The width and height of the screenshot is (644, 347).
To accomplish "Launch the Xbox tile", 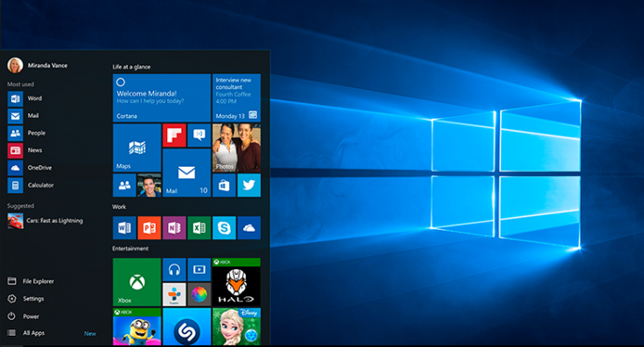I will pyautogui.click(x=136, y=282).
